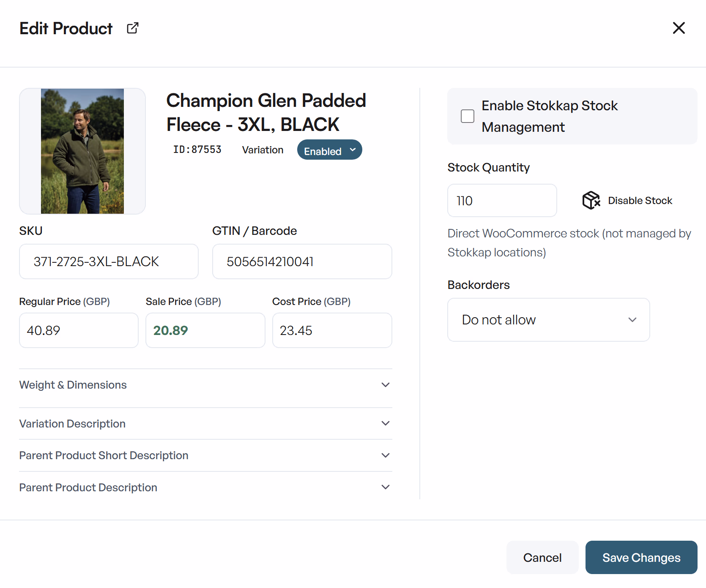This screenshot has width=706, height=588.
Task: Click the Stock Quantity label
Action: 488,168
